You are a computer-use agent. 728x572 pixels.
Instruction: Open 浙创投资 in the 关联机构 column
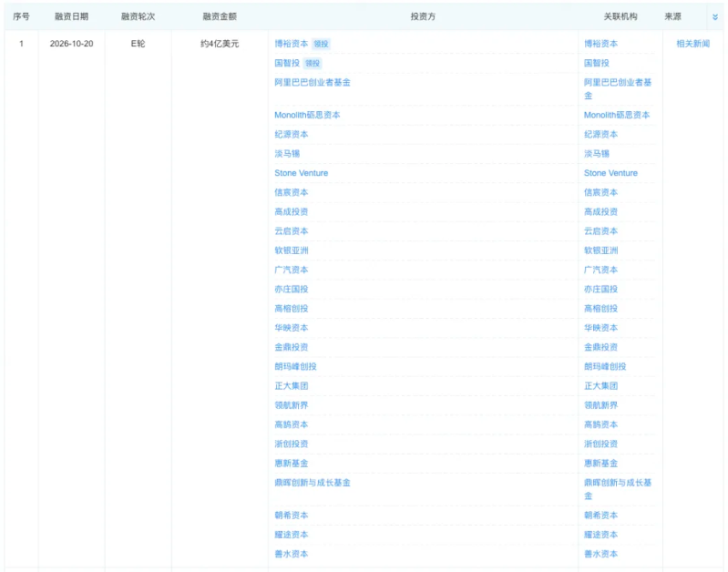[600, 444]
